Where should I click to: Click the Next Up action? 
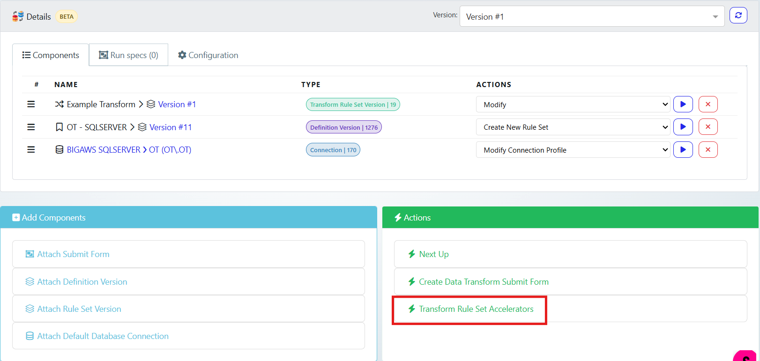pyautogui.click(x=570, y=254)
